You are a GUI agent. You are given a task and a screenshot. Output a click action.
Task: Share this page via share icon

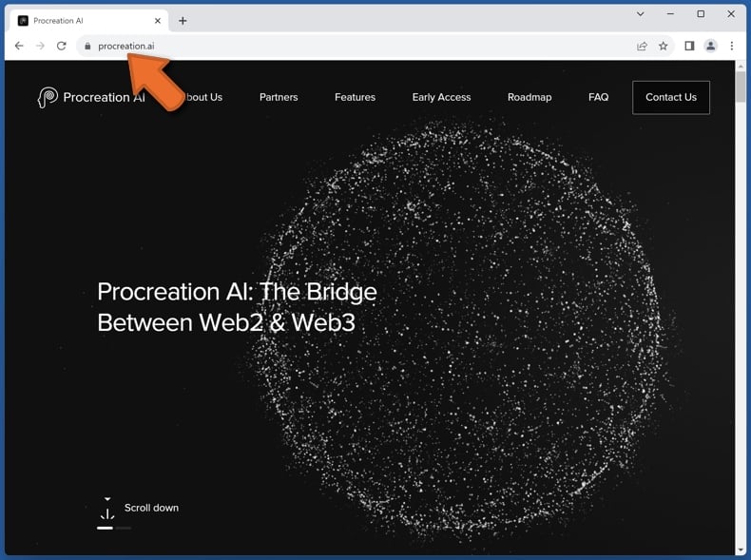click(x=642, y=46)
